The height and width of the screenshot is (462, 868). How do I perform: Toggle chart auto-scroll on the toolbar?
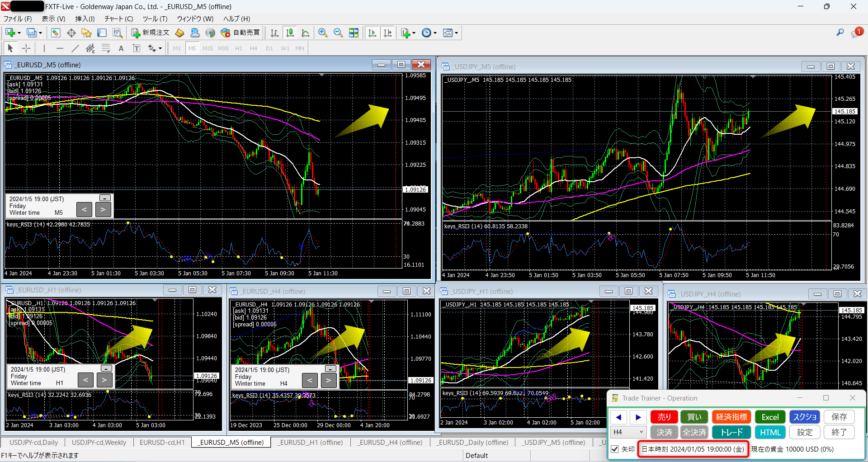click(373, 33)
